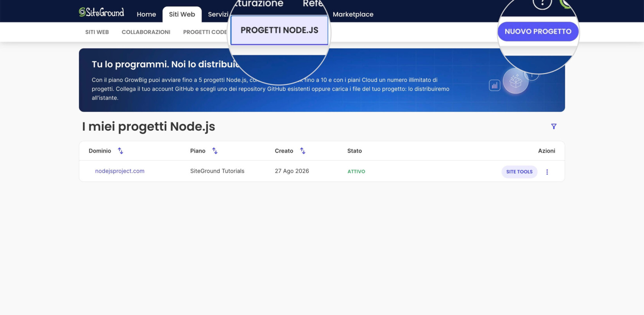644x315 pixels.
Task: Click the chart icon in banner
Action: click(495, 85)
